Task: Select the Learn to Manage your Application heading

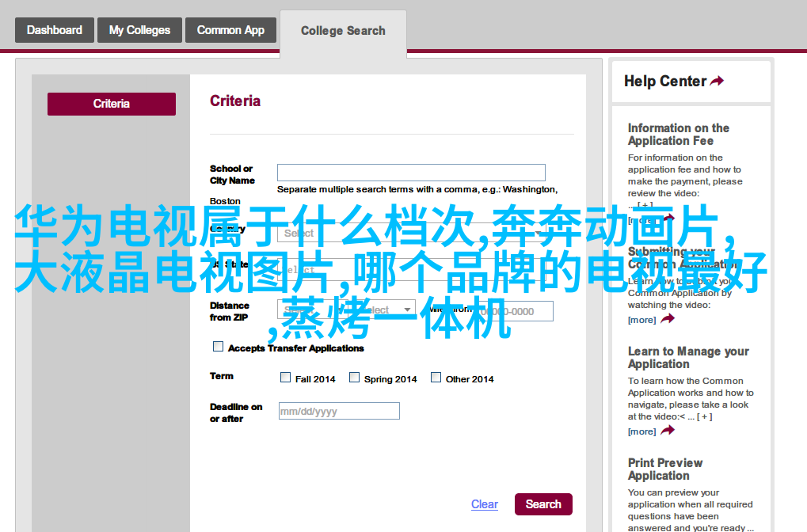Action: [x=688, y=358]
